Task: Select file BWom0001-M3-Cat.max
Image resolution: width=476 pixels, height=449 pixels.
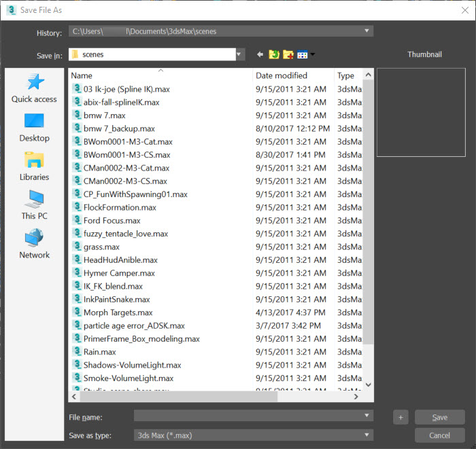Action: [128, 141]
